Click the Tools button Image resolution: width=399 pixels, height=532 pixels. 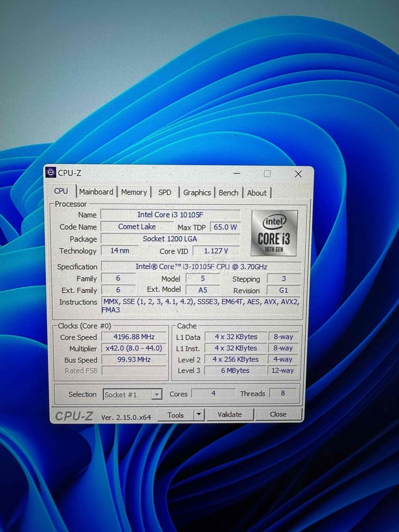pos(176,415)
